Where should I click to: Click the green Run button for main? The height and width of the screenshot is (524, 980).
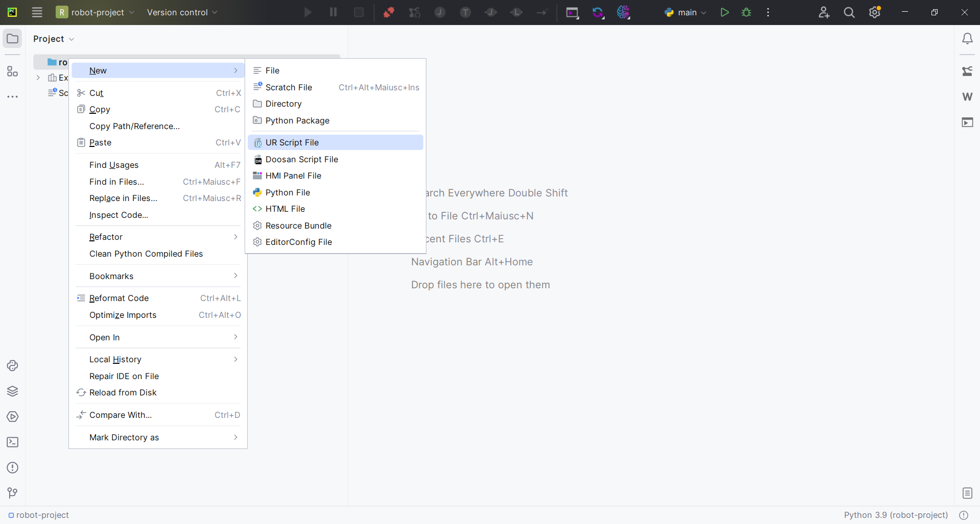pos(724,12)
